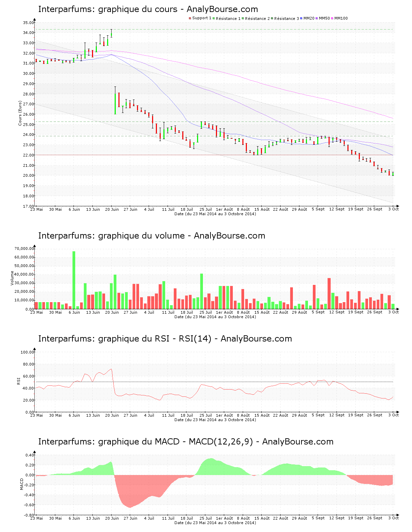Select the Résistance 2 legend label
Image resolution: width=412 pixels, height=532 pixels.
pyautogui.click(x=257, y=19)
